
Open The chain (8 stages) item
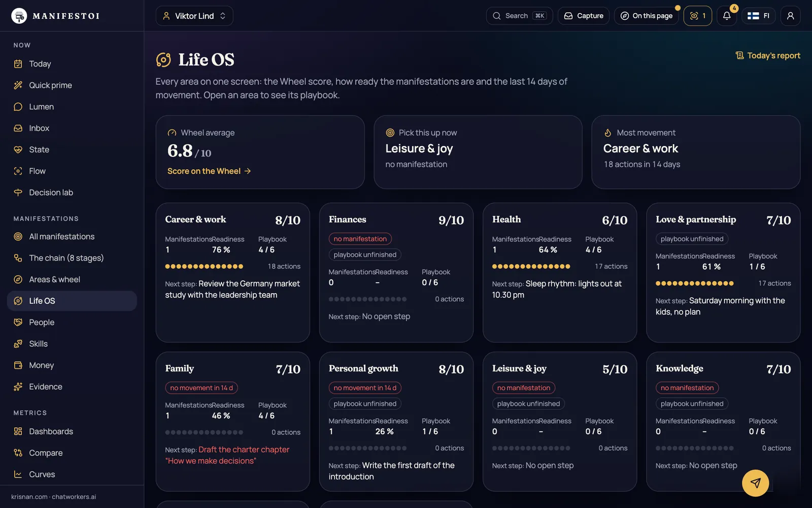pyautogui.click(x=72, y=258)
